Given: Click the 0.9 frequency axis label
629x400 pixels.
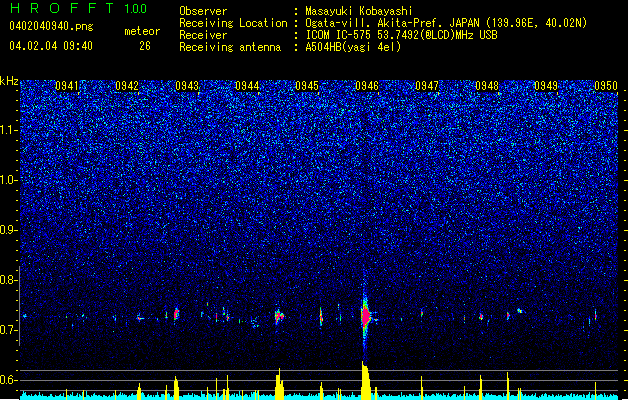Looking at the screenshot, I should [9, 230].
